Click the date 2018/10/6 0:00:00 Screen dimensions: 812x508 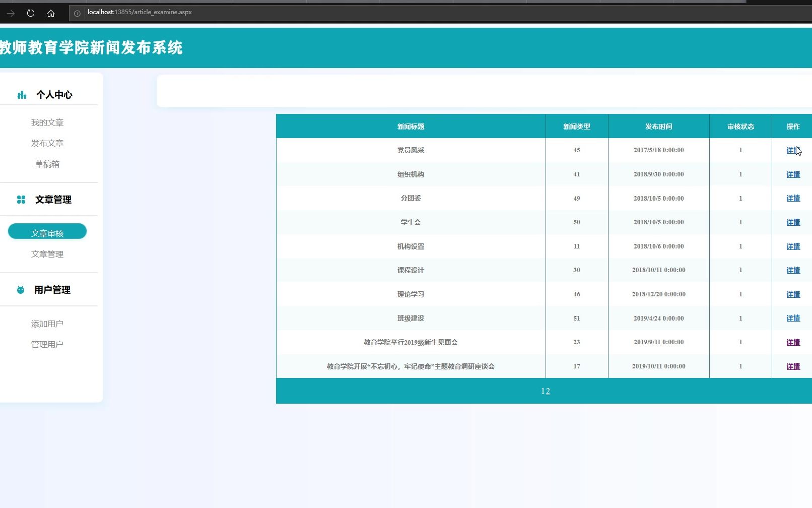659,246
